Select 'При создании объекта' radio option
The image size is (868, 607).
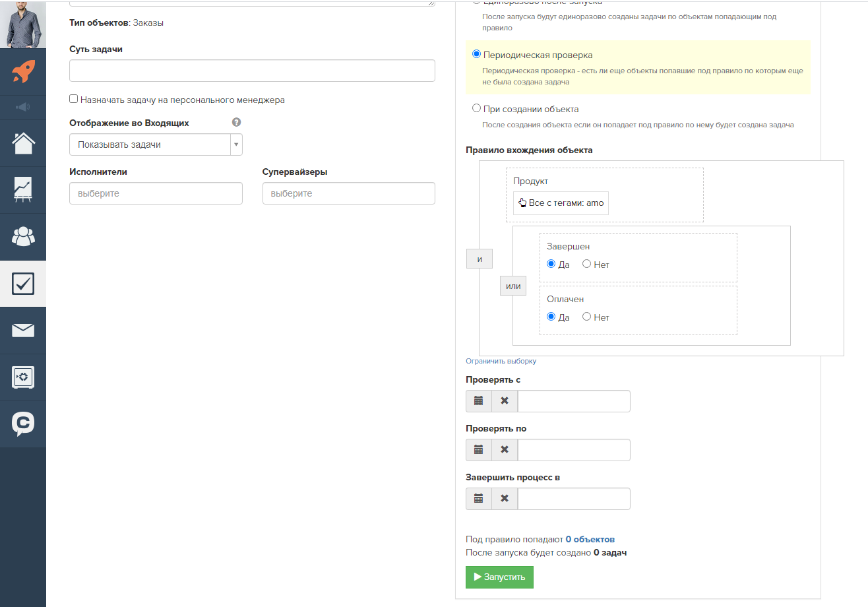476,109
